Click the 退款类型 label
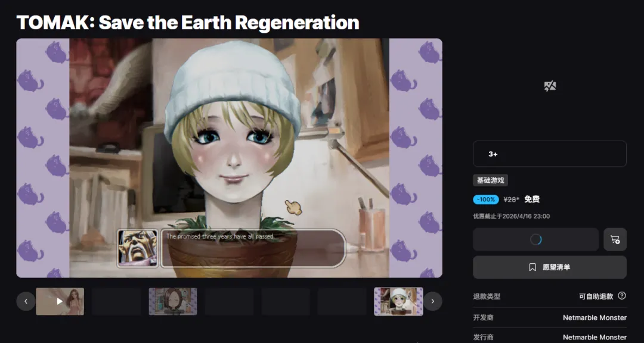The width and height of the screenshot is (644, 343). click(487, 296)
